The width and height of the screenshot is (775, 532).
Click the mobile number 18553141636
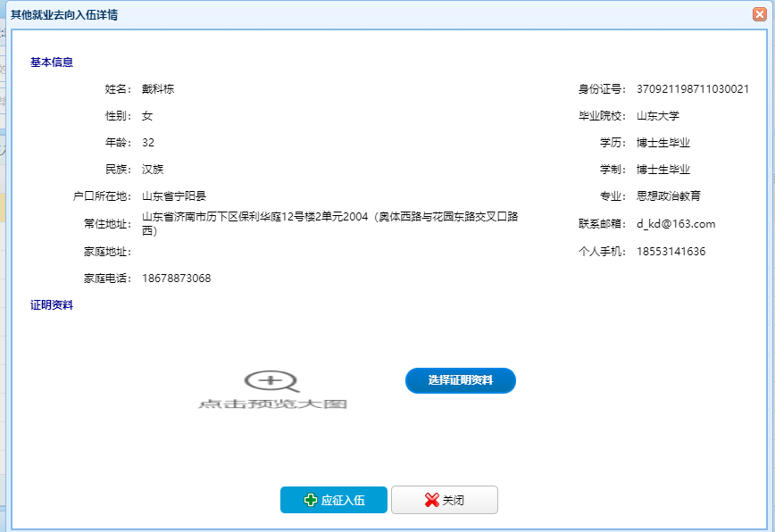(x=671, y=252)
